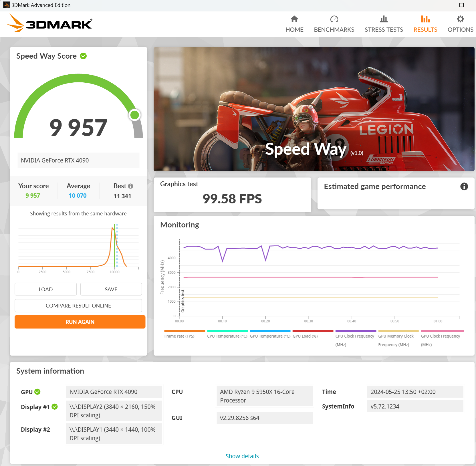Toggle the CPU Clock Frequency legend swatch
Screen dimensions: 476x466
pos(356,331)
